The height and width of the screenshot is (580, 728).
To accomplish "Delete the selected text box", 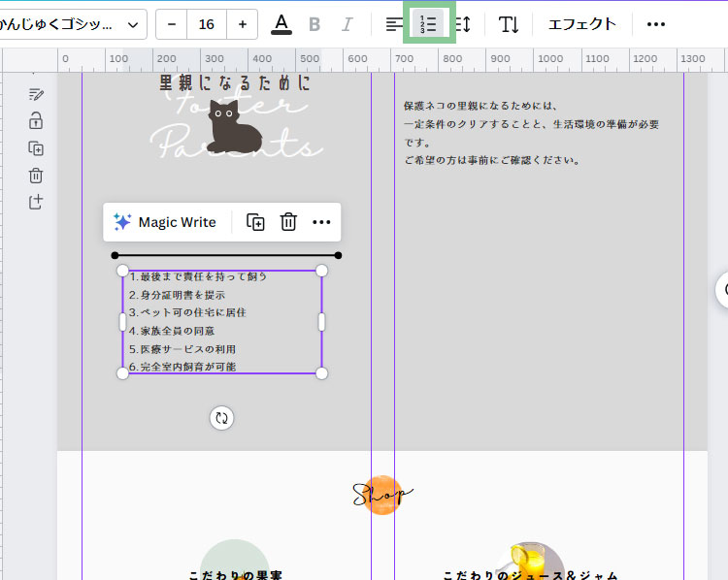I will tap(288, 222).
